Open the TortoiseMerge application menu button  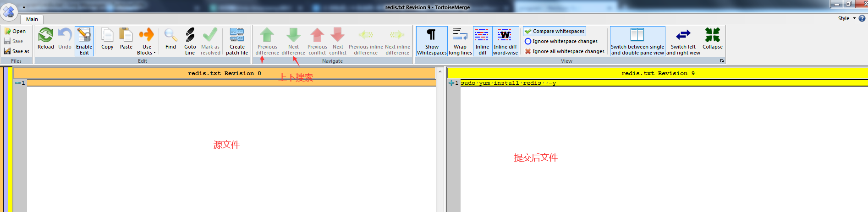pyautogui.click(x=9, y=12)
